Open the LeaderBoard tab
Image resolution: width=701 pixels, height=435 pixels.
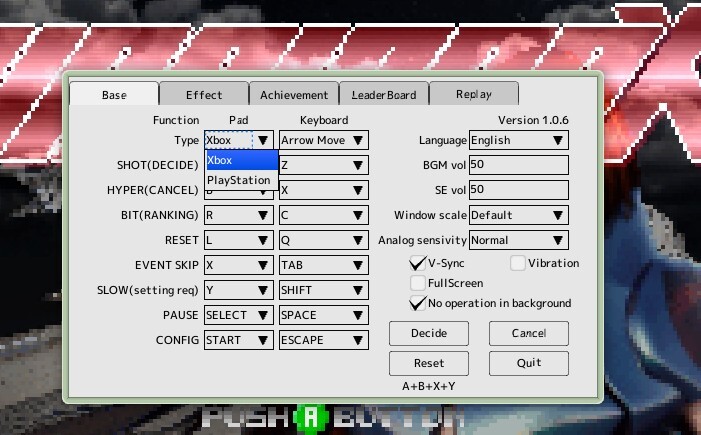[x=384, y=94]
